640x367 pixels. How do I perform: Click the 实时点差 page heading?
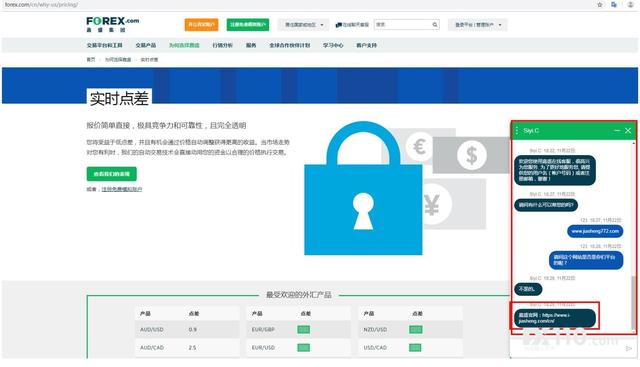[119, 98]
